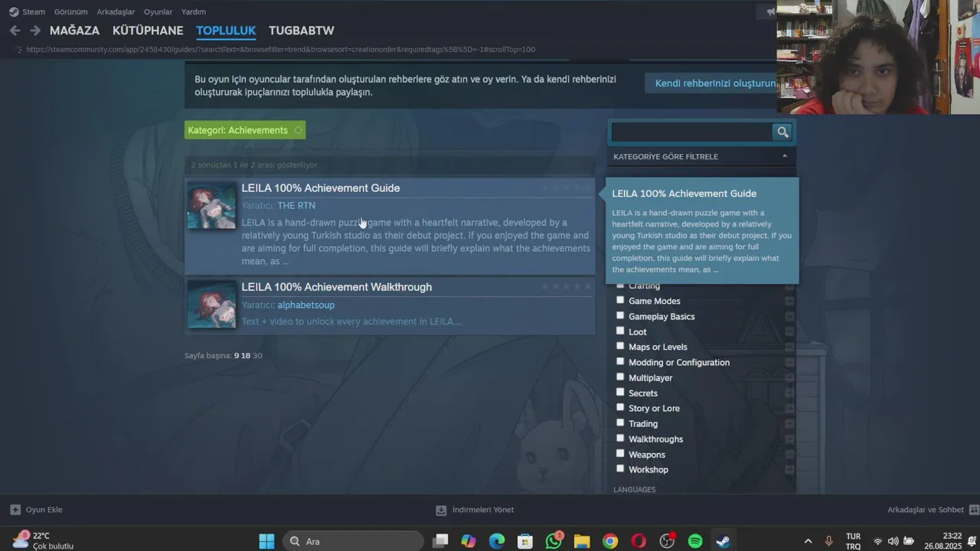Open the Steam menu

point(34,12)
